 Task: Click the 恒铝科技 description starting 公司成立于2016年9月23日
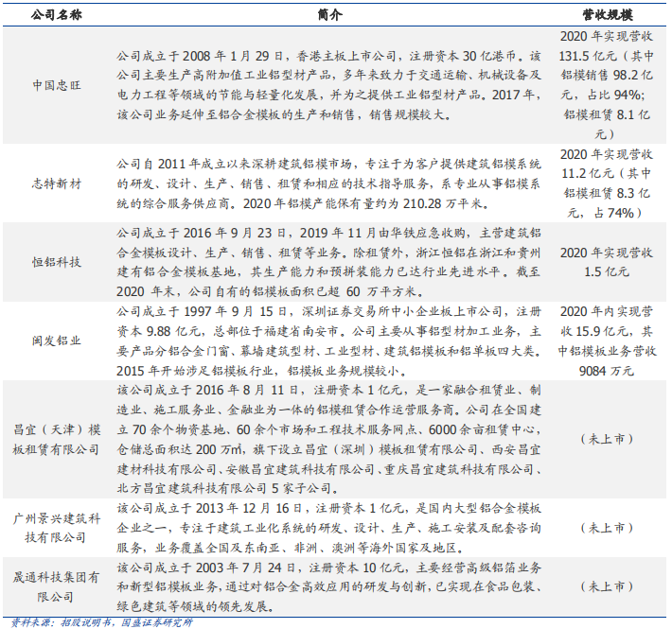pyautogui.click(x=328, y=262)
